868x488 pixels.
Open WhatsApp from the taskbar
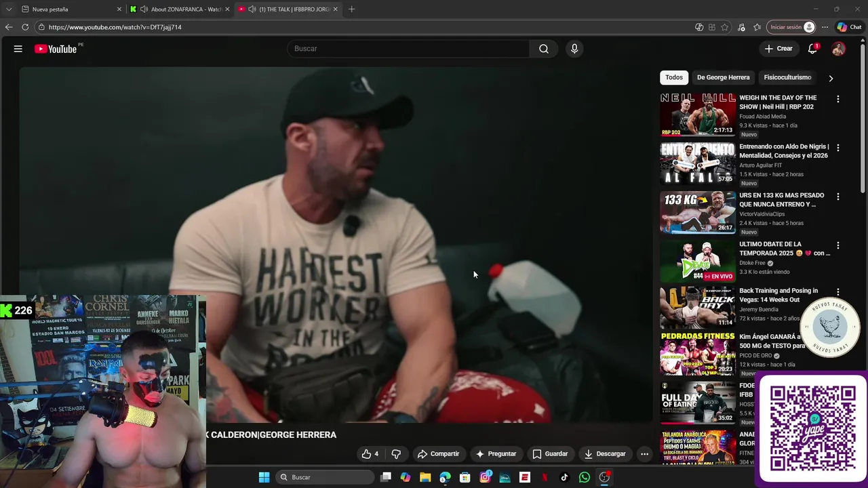pyautogui.click(x=585, y=477)
